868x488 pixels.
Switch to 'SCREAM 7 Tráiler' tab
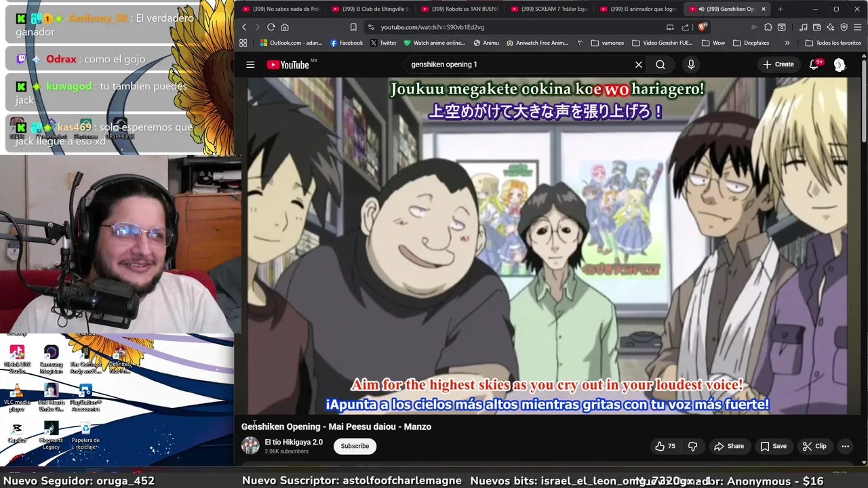[549, 9]
